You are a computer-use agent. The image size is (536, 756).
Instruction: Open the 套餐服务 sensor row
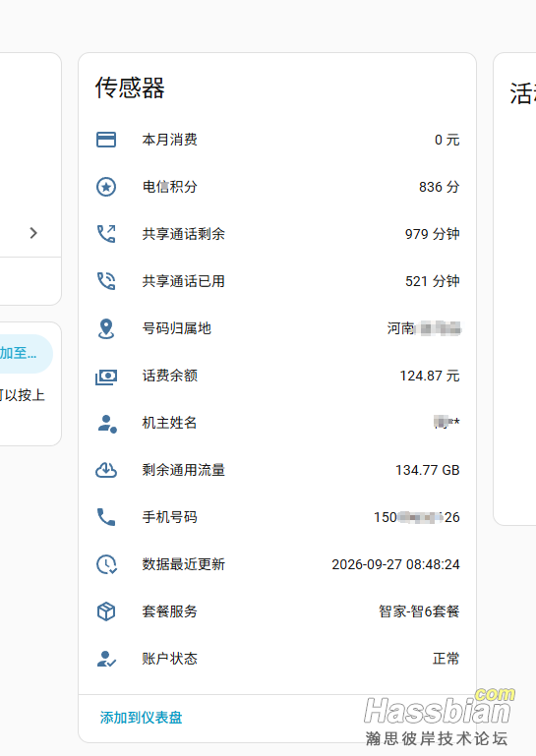tap(277, 611)
